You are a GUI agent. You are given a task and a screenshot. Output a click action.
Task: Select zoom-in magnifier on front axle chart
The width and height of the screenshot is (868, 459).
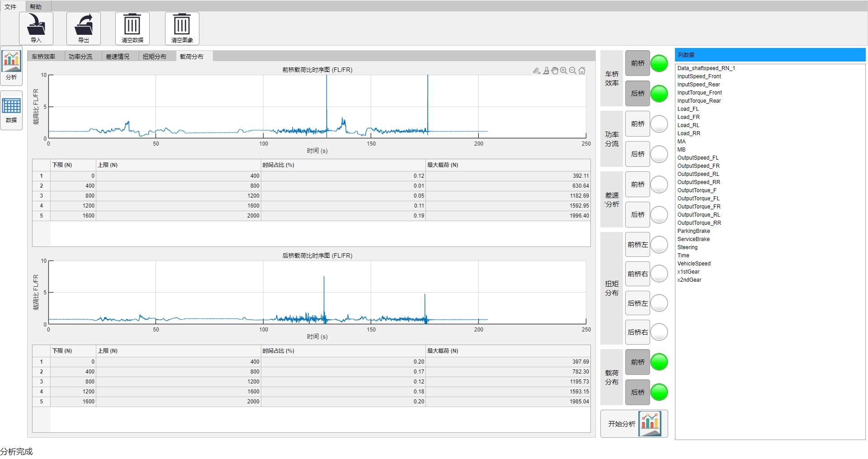point(564,71)
